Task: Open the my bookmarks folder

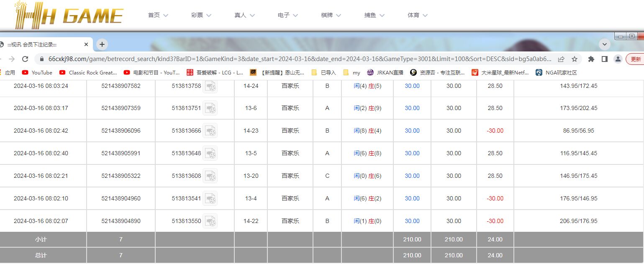Action: (352, 72)
